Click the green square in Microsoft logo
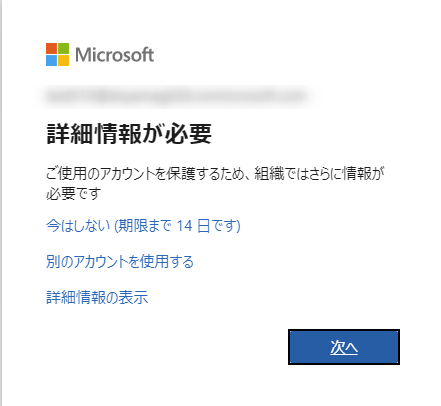The image size is (441, 406). pos(64,48)
